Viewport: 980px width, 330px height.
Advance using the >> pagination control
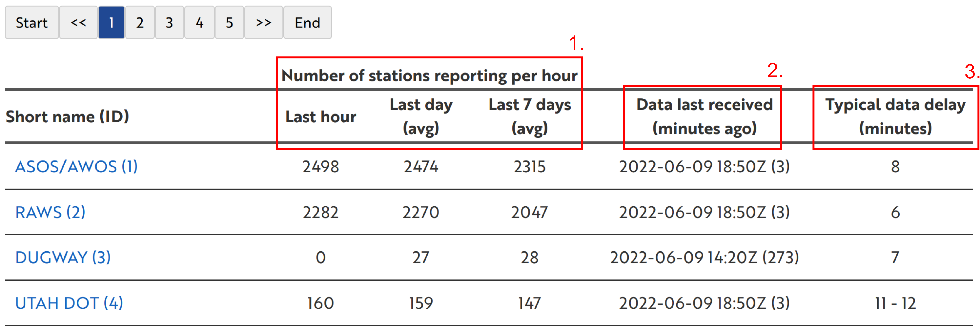264,23
